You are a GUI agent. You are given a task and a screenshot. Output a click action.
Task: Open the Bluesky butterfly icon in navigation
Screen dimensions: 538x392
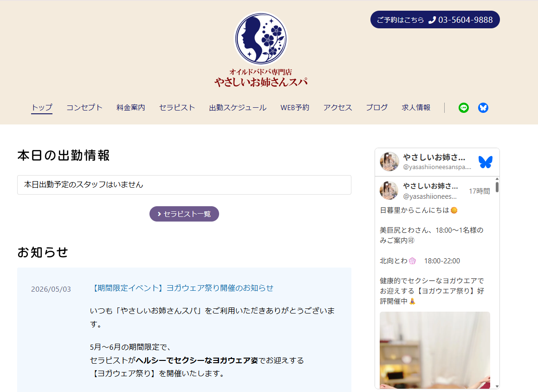[x=483, y=108]
